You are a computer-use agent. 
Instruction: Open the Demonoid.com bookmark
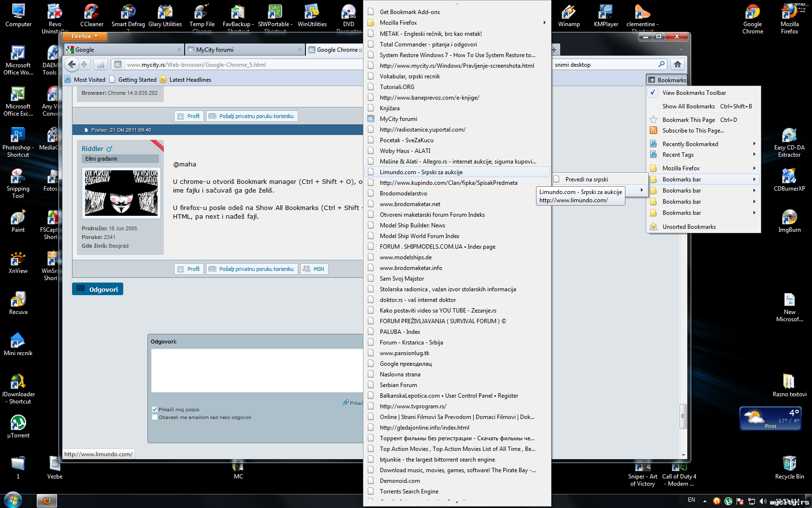click(457, 480)
